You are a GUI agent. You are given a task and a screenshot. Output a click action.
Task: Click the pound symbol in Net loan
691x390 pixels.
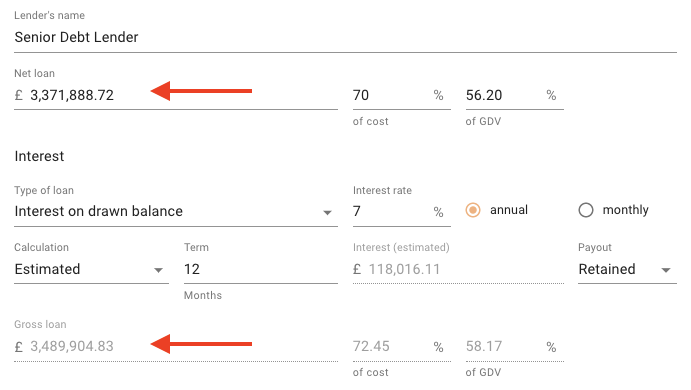click(x=19, y=95)
